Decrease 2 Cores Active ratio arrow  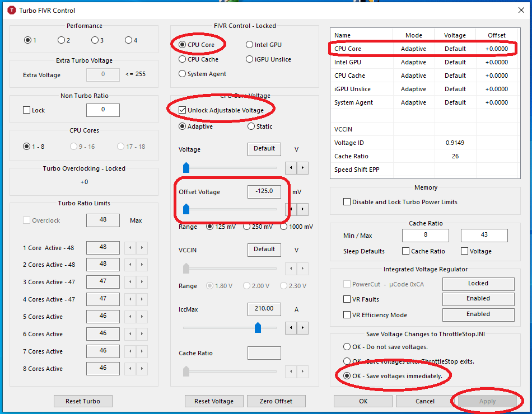pos(130,265)
